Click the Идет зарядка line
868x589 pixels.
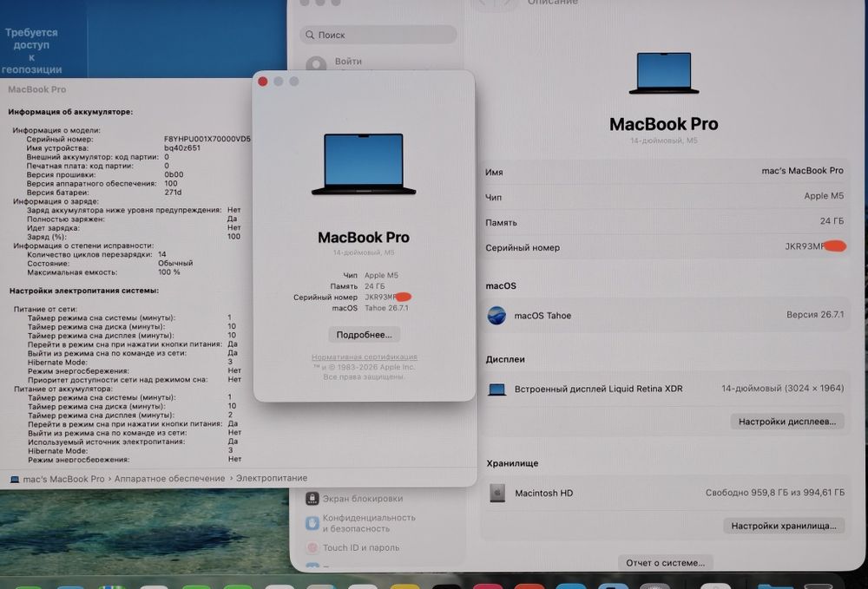click(x=134, y=228)
